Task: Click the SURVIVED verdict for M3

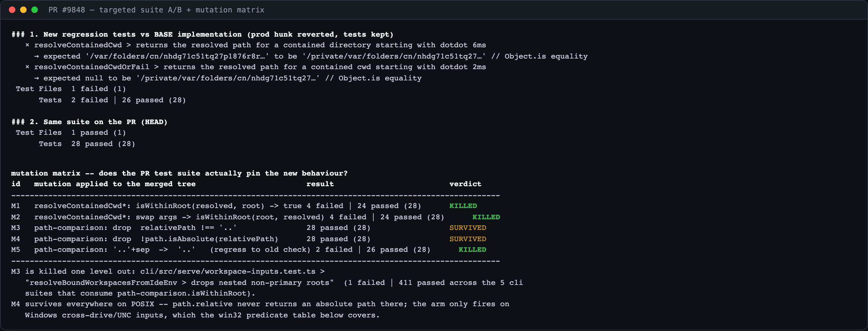Action: (468, 228)
